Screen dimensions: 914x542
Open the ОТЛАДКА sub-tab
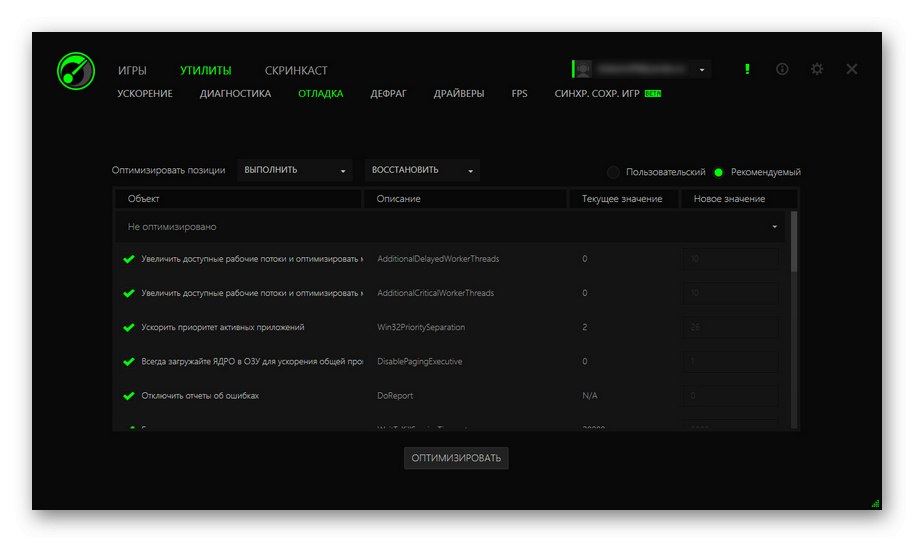[321, 93]
